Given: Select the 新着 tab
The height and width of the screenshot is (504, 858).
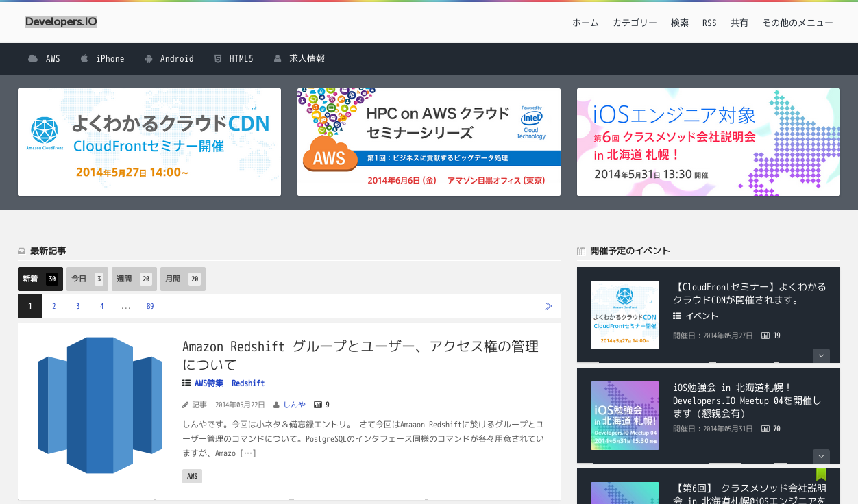Looking at the screenshot, I should tap(40, 279).
